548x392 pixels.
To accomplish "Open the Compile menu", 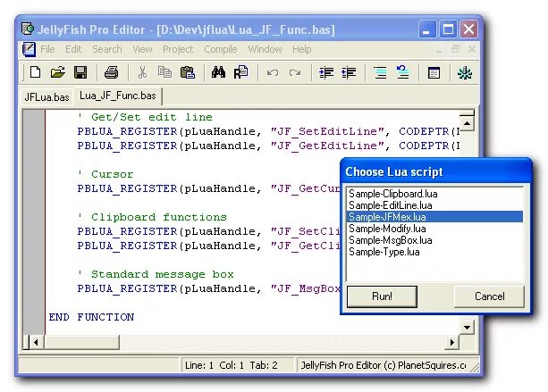I will (221, 49).
